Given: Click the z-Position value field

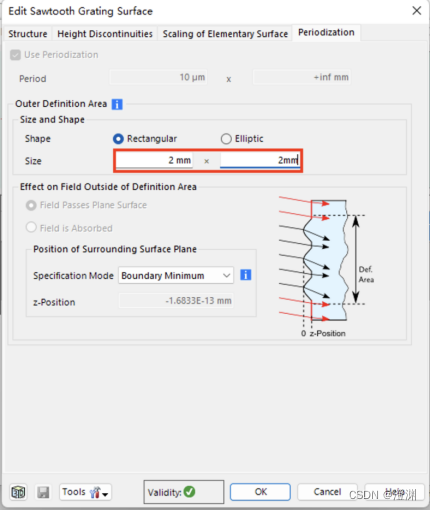Looking at the screenshot, I should click(176, 301).
